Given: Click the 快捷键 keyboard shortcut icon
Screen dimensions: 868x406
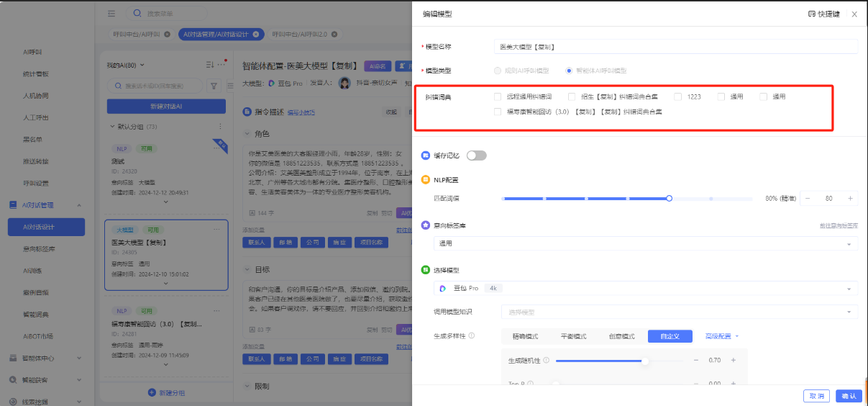Looking at the screenshot, I should pos(812,14).
